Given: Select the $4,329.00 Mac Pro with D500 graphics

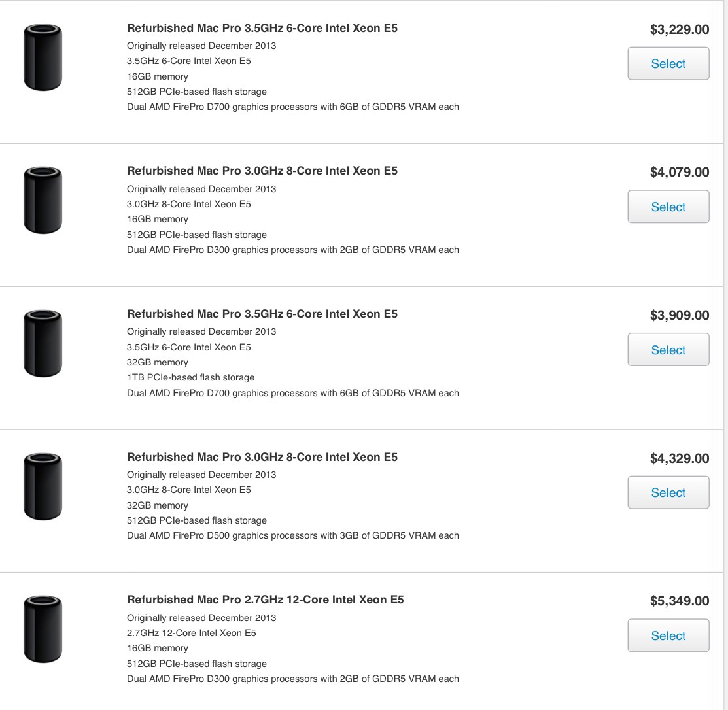Looking at the screenshot, I should 668,492.
